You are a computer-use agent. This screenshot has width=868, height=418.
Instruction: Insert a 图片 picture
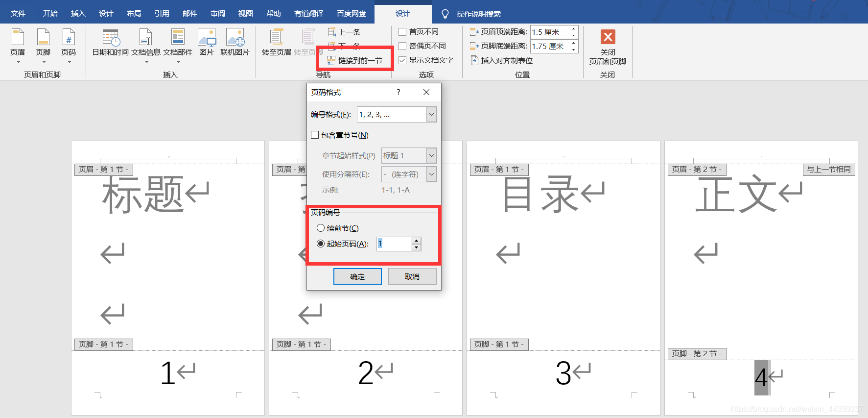pos(207,43)
